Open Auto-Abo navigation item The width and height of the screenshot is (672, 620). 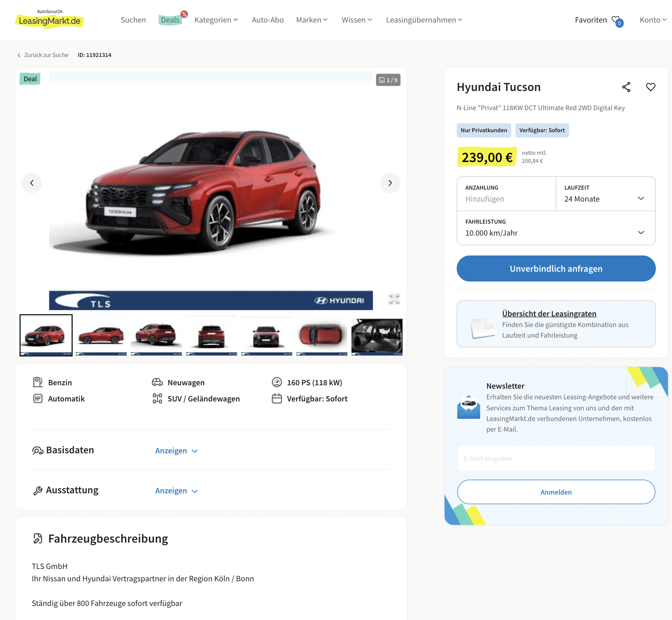268,20
